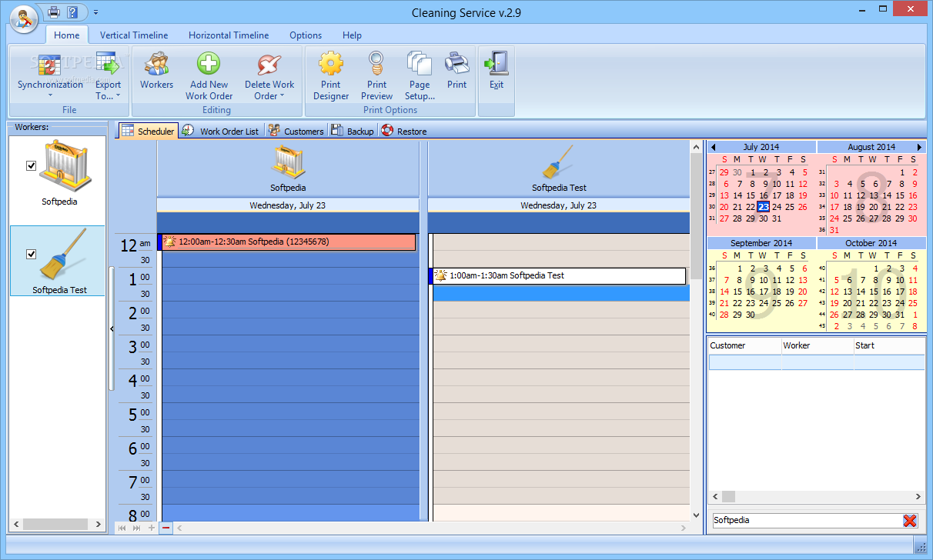This screenshot has width=933, height=560.
Task: Open the round application menu button
Action: [x=24, y=20]
